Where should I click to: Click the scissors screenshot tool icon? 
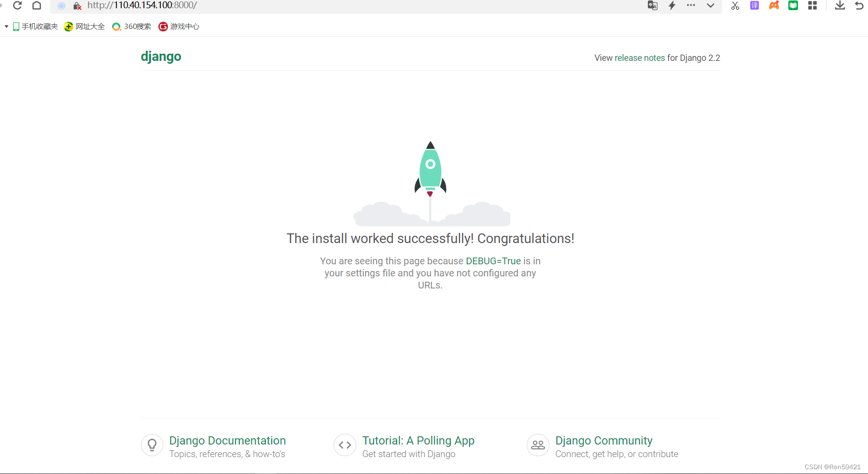coord(735,5)
